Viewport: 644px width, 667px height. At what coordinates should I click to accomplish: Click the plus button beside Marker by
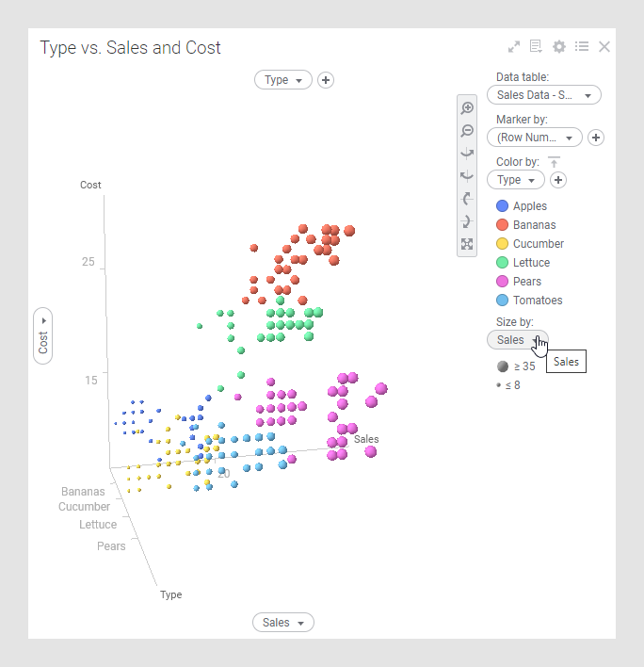click(596, 138)
